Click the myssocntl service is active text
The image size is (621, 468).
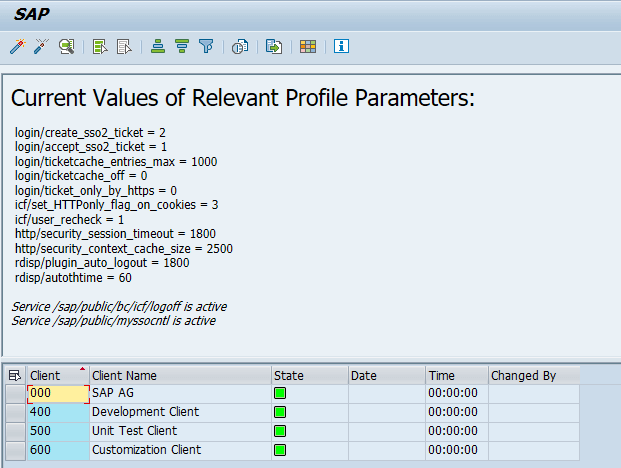click(114, 321)
